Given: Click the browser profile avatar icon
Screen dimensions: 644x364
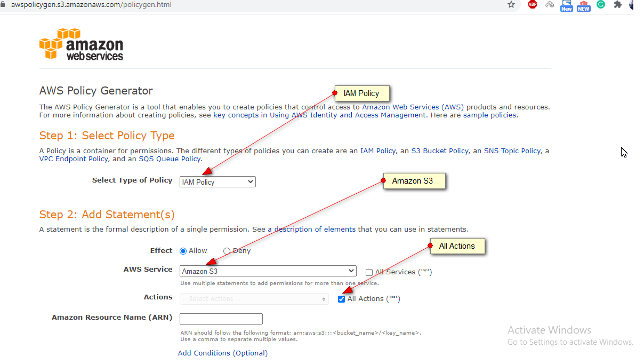Looking at the screenshot, I should pos(632,5).
